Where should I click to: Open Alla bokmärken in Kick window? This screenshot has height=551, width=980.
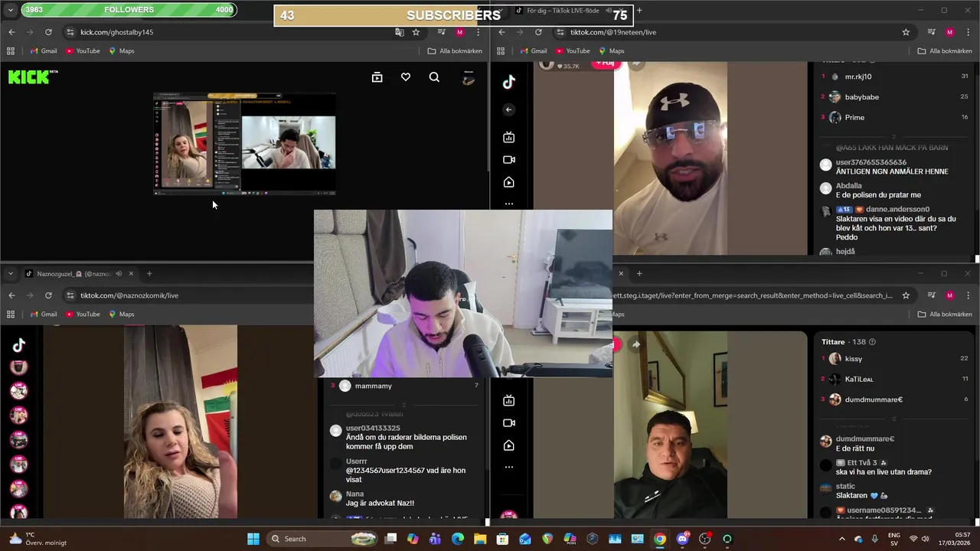coord(455,51)
